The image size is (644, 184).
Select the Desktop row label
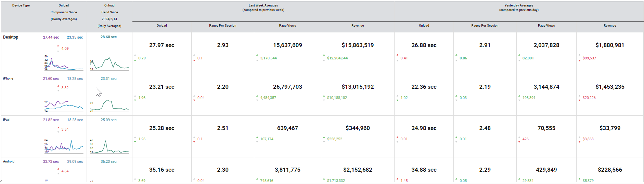(x=11, y=37)
